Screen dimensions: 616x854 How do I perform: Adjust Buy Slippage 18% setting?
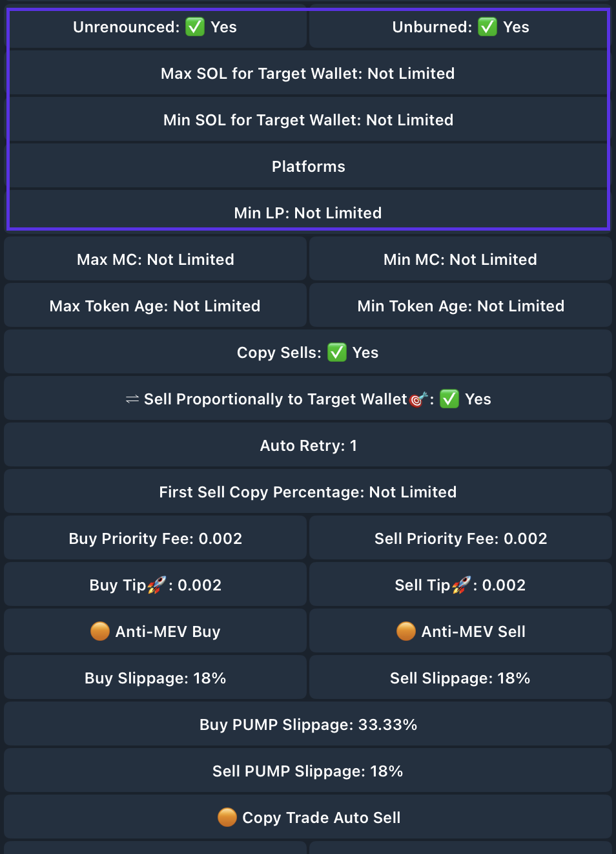click(x=155, y=678)
